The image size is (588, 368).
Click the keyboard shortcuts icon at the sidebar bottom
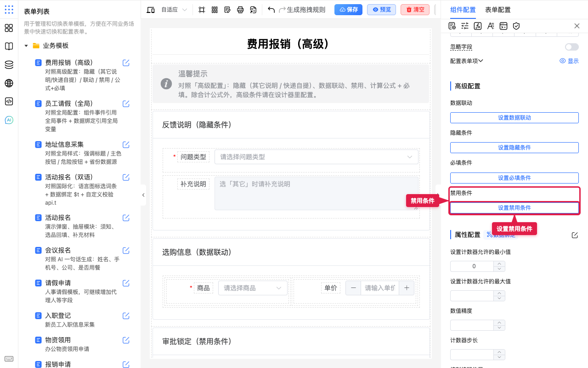(9, 359)
